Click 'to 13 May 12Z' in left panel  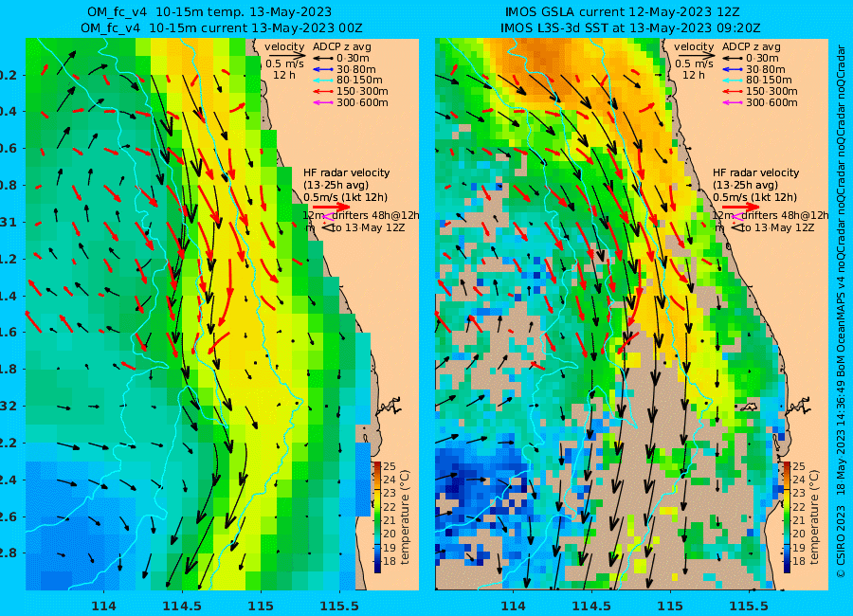point(369,228)
